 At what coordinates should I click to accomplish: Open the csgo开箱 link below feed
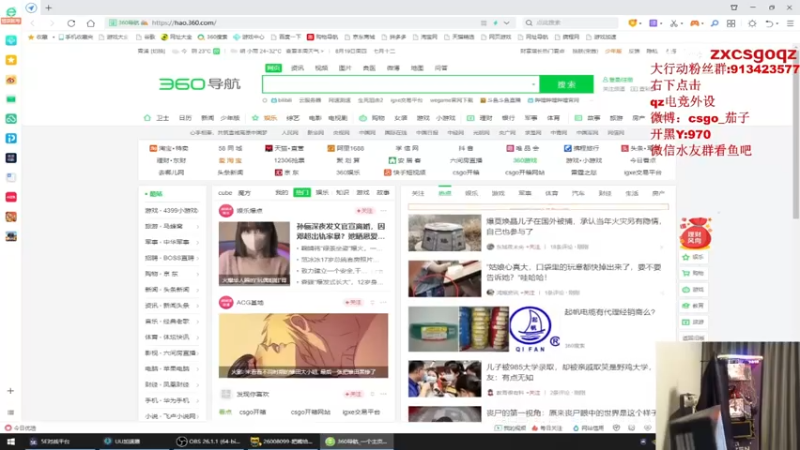point(253,412)
